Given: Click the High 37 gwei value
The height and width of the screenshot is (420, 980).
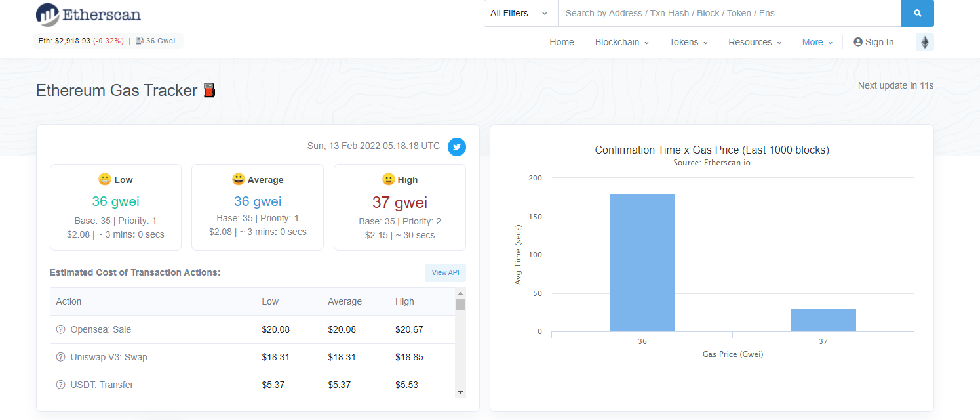Looking at the screenshot, I should point(400,202).
